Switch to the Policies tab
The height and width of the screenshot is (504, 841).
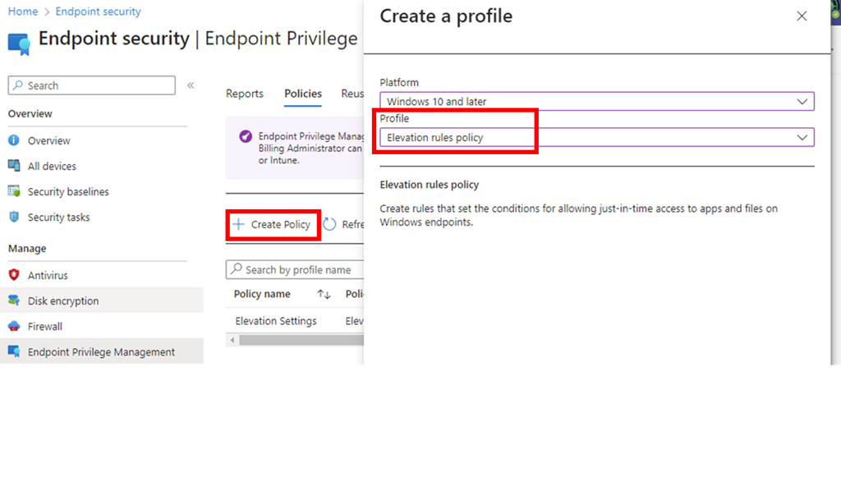[x=303, y=94]
